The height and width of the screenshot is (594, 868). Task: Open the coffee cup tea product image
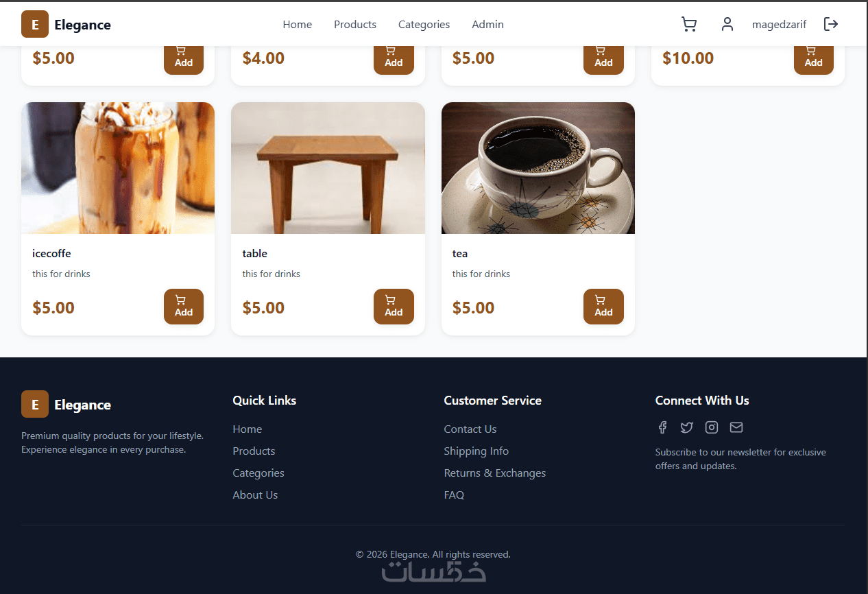coord(538,168)
